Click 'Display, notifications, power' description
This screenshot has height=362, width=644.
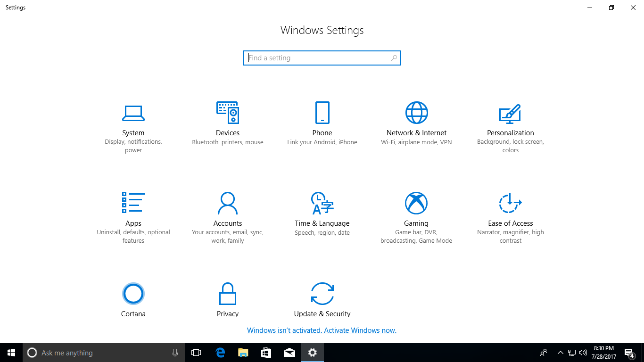[133, 146]
